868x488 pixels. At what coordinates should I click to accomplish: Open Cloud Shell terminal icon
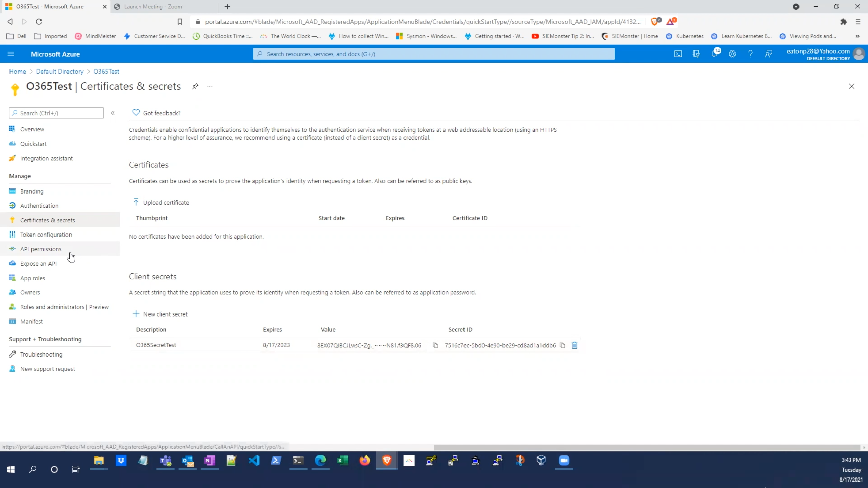point(678,54)
